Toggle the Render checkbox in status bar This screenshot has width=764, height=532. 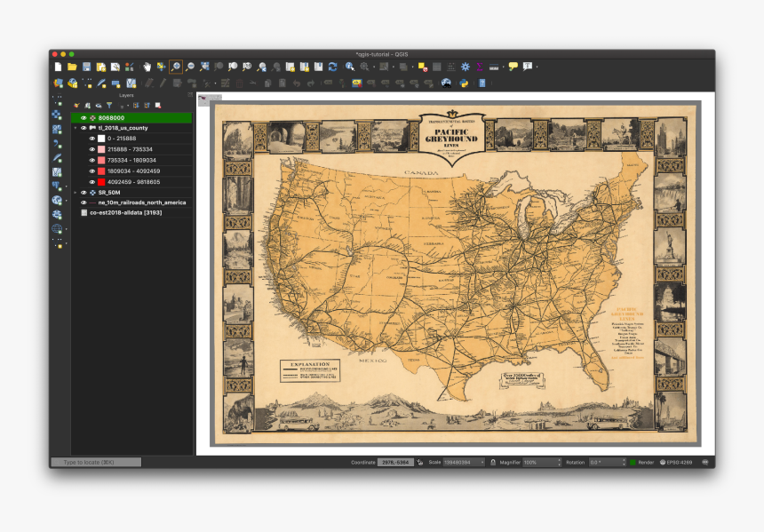[633, 462]
